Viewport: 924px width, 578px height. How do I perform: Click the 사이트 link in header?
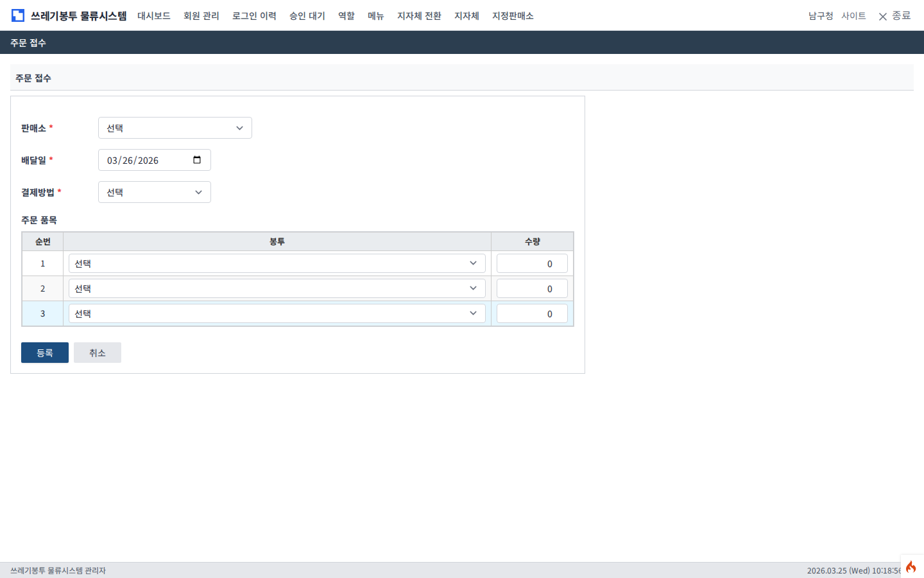(x=853, y=15)
